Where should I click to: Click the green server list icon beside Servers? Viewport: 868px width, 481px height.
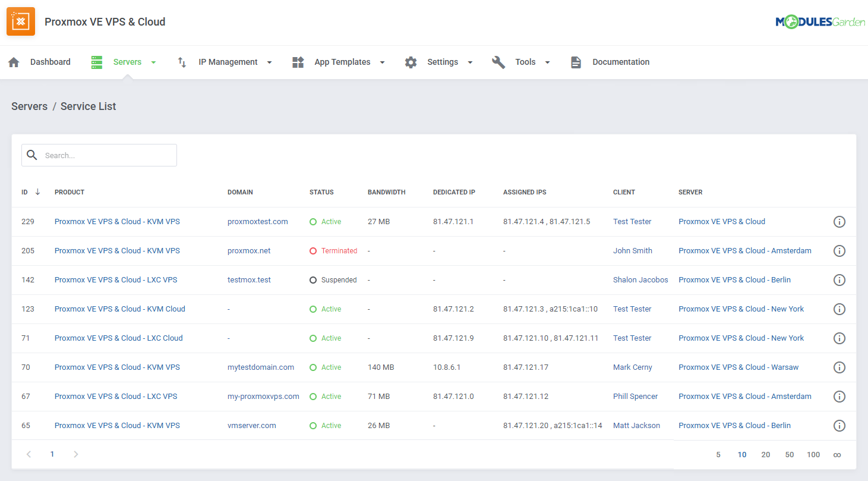pyautogui.click(x=97, y=61)
